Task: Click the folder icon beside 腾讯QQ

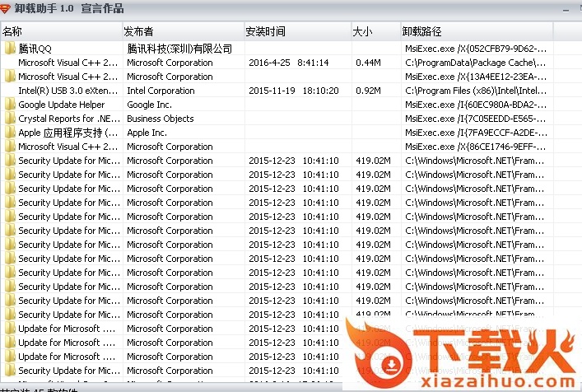Action: click(x=10, y=49)
